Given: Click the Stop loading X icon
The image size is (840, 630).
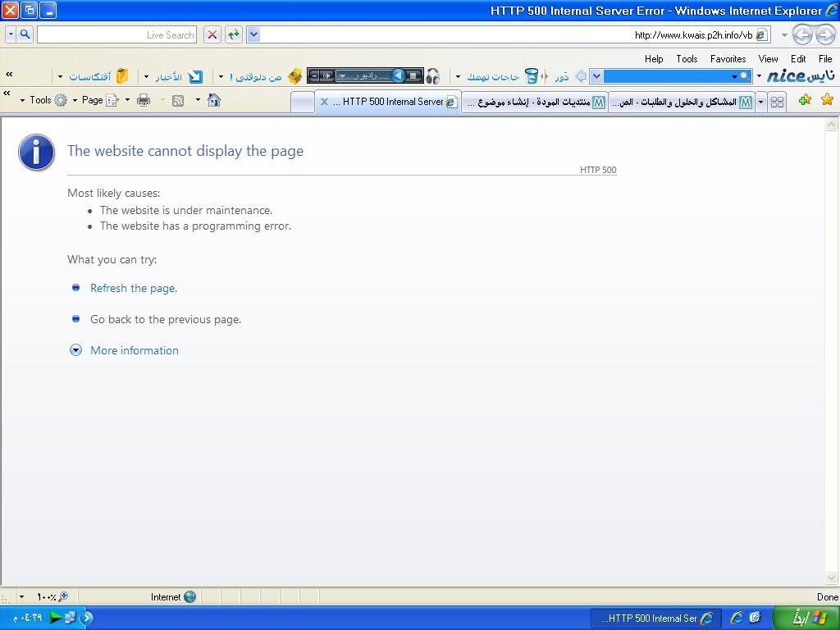Looking at the screenshot, I should [x=212, y=34].
